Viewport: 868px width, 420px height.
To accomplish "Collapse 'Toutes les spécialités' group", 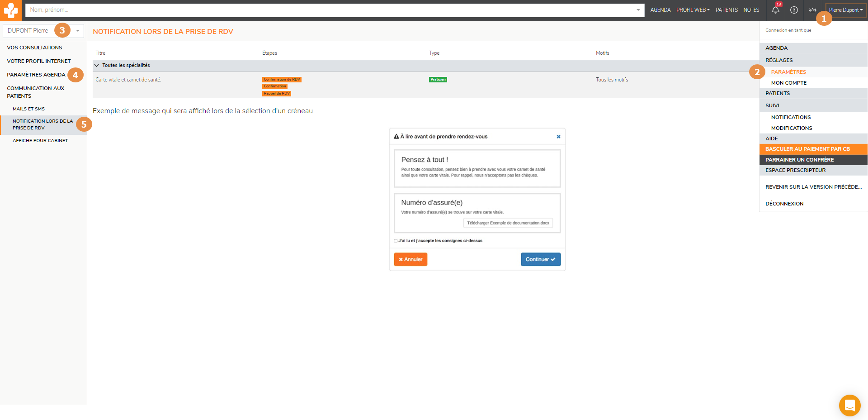I will point(96,66).
